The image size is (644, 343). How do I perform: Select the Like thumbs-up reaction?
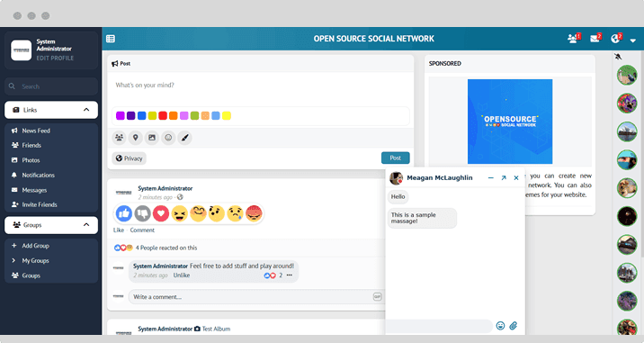(x=123, y=213)
